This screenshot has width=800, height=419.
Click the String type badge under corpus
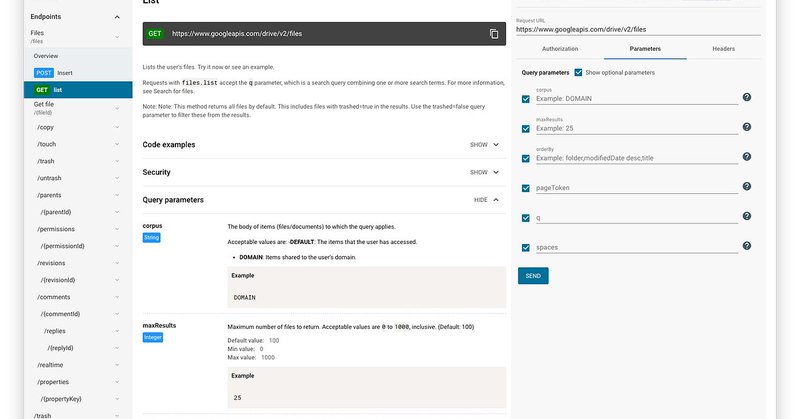(x=152, y=237)
